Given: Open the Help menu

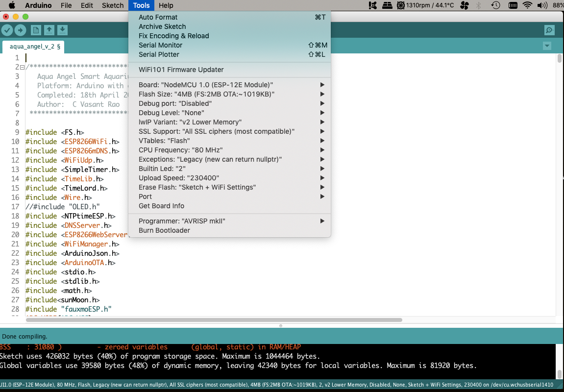Looking at the screenshot, I should (166, 5).
